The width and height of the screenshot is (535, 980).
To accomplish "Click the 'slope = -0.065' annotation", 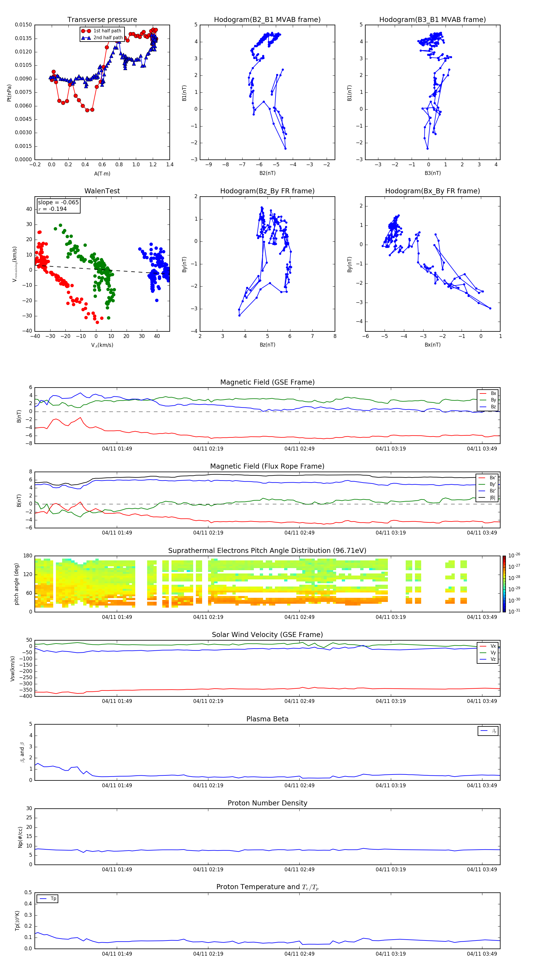I will coord(58,203).
